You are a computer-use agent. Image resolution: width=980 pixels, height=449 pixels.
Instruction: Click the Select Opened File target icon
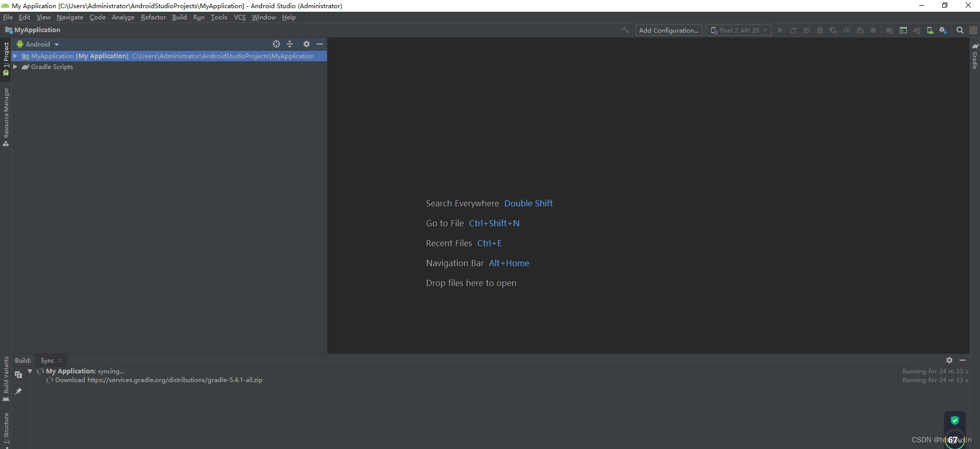(x=276, y=44)
